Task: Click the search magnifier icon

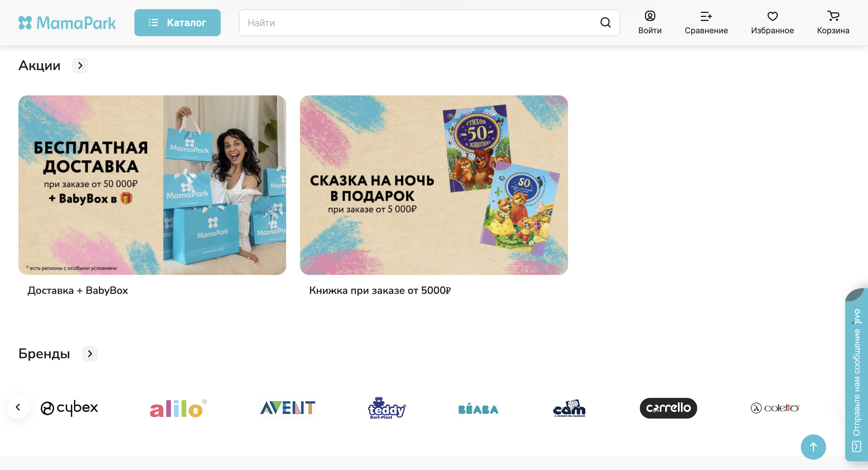Action: 605,23
